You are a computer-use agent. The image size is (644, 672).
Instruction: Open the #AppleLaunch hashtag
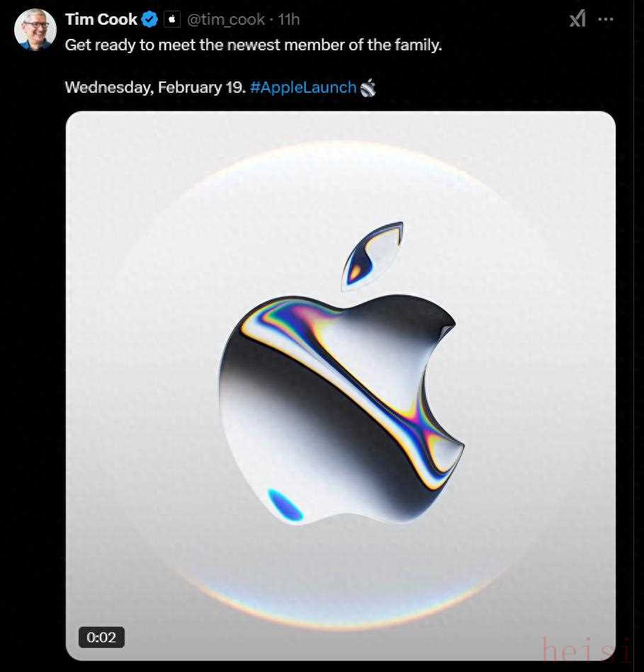click(x=303, y=88)
